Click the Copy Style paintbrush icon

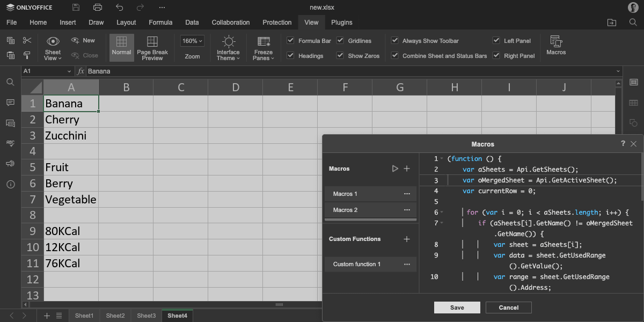27,55
